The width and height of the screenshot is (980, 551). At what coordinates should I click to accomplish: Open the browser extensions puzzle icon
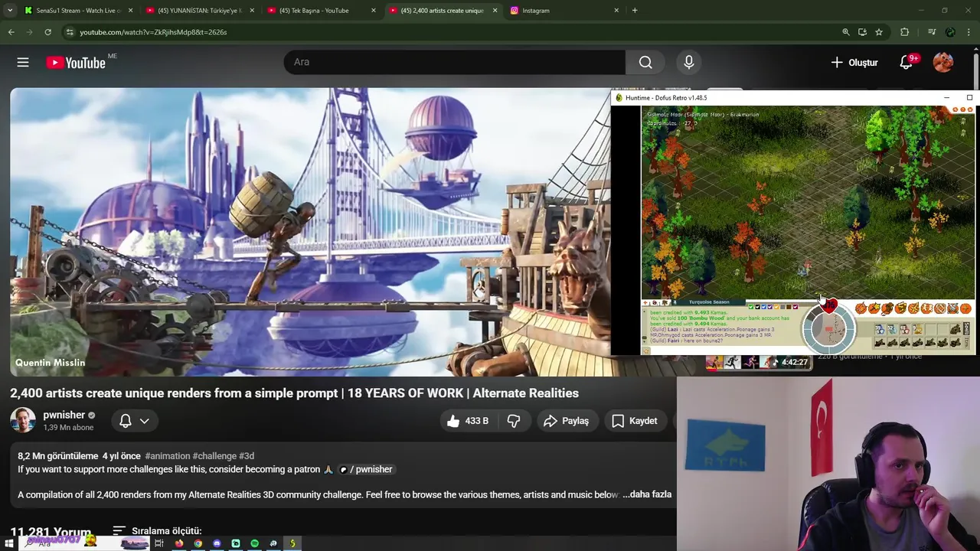(x=905, y=32)
